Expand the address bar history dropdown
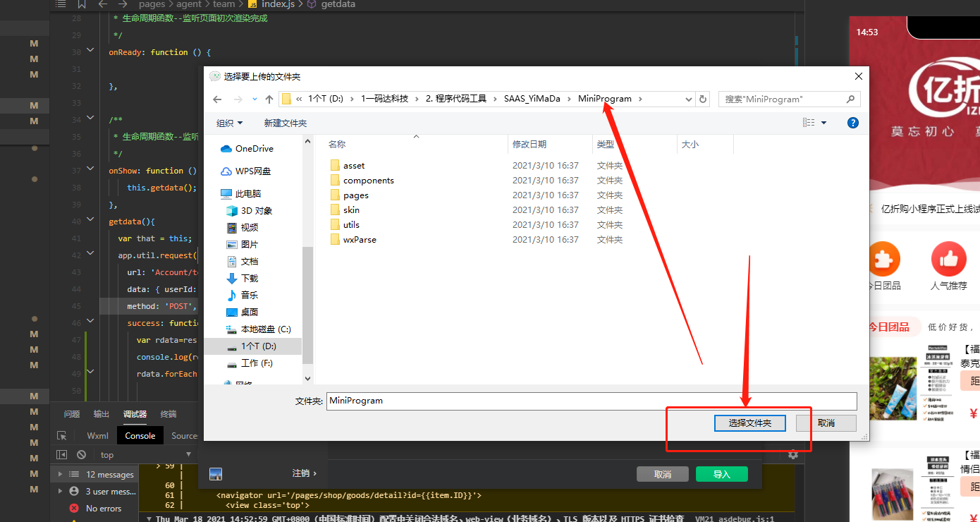980x522 pixels. [689, 99]
